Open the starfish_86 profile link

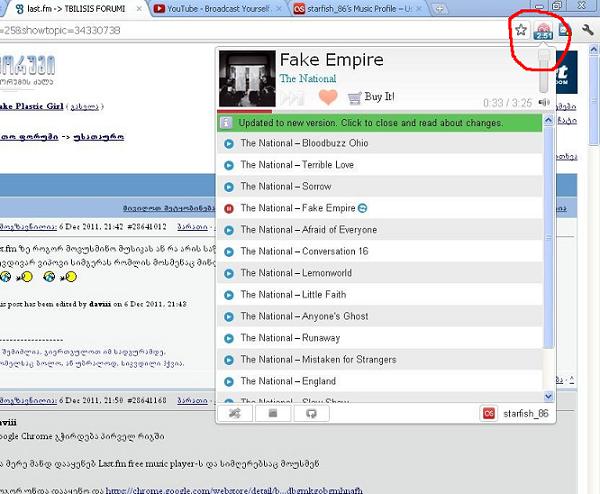point(526,414)
